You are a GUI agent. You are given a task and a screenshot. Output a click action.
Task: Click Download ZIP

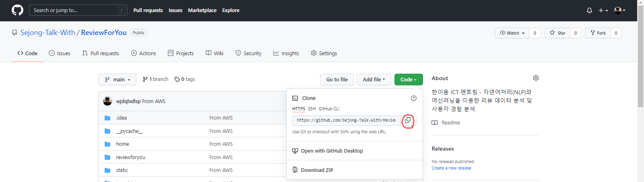coord(317,170)
